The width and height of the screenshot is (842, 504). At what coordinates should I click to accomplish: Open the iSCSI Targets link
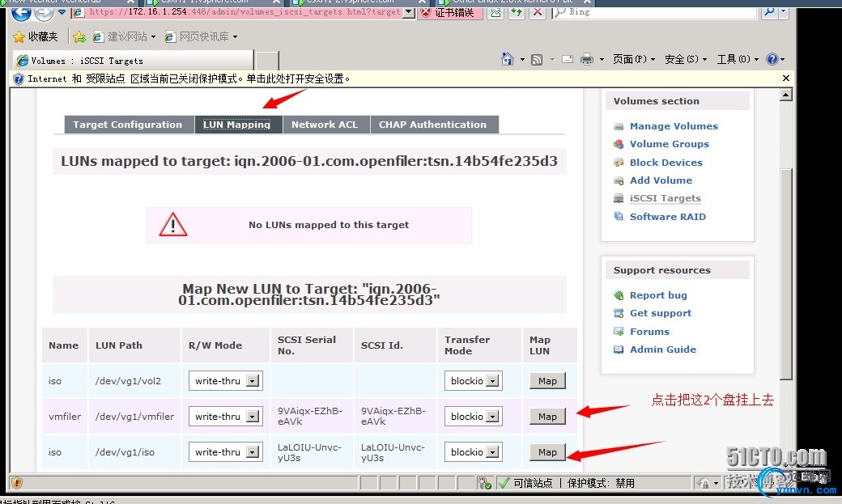click(x=666, y=198)
